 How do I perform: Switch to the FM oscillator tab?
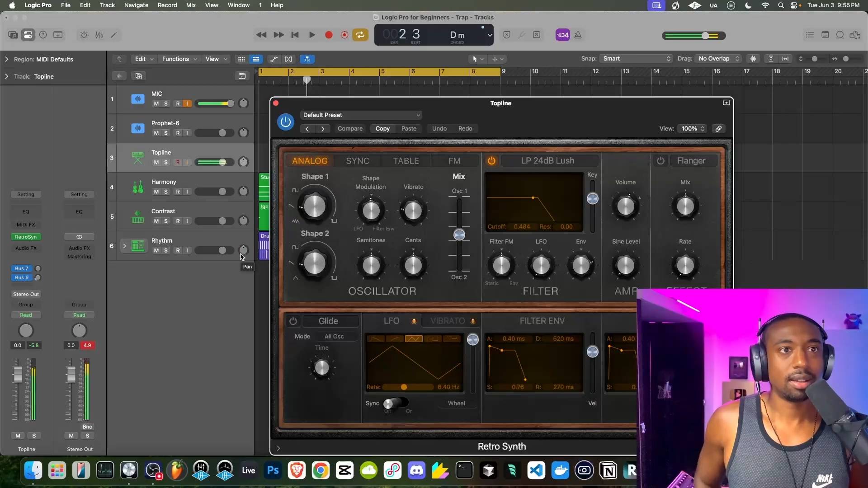point(454,161)
